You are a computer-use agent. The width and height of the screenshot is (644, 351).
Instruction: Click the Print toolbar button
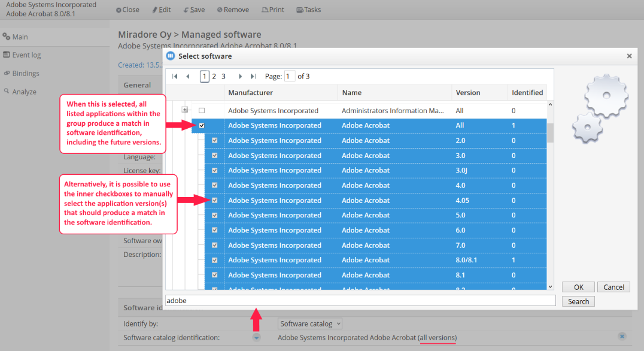[273, 10]
